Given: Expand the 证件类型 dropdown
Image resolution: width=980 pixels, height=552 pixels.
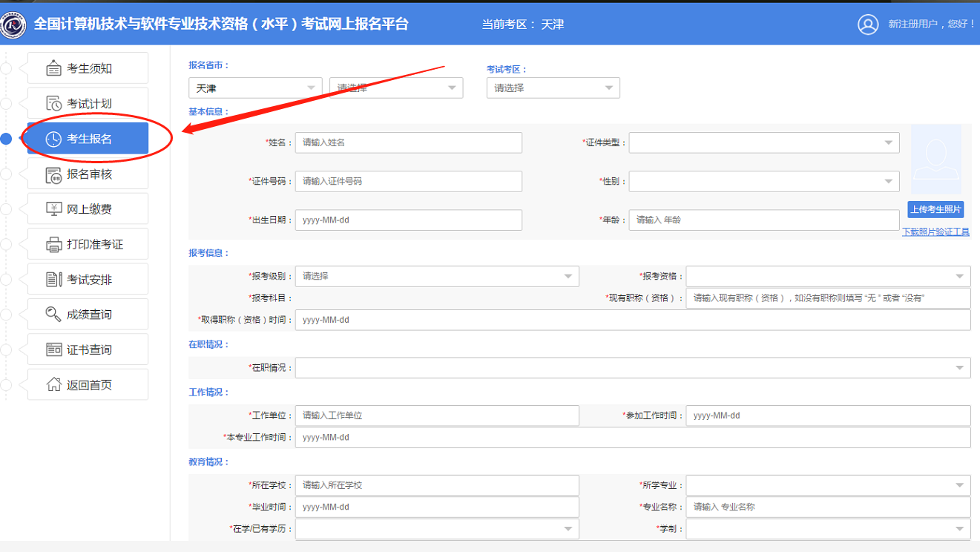Looking at the screenshot, I should [763, 142].
